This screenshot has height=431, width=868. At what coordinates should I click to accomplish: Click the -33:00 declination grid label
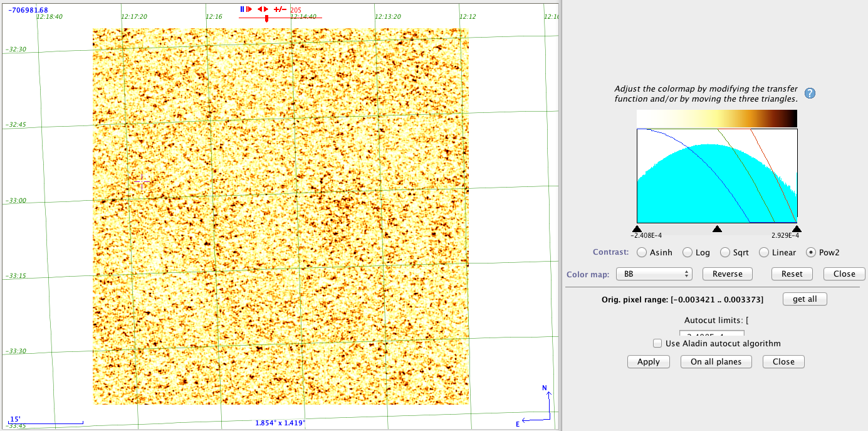pos(15,200)
